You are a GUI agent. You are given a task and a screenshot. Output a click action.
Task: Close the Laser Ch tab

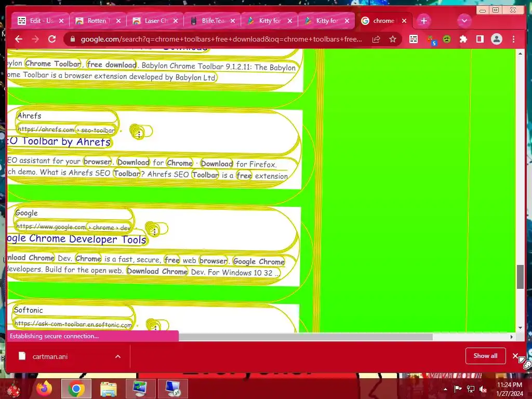[176, 21]
